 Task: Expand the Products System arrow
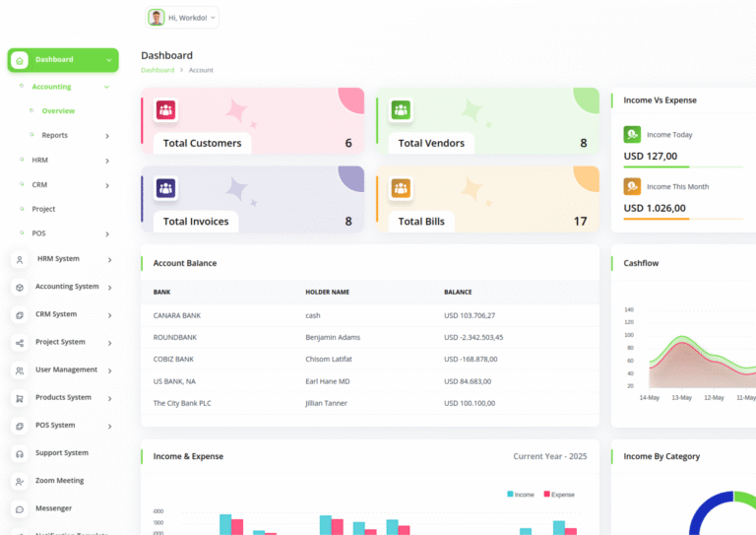(110, 398)
